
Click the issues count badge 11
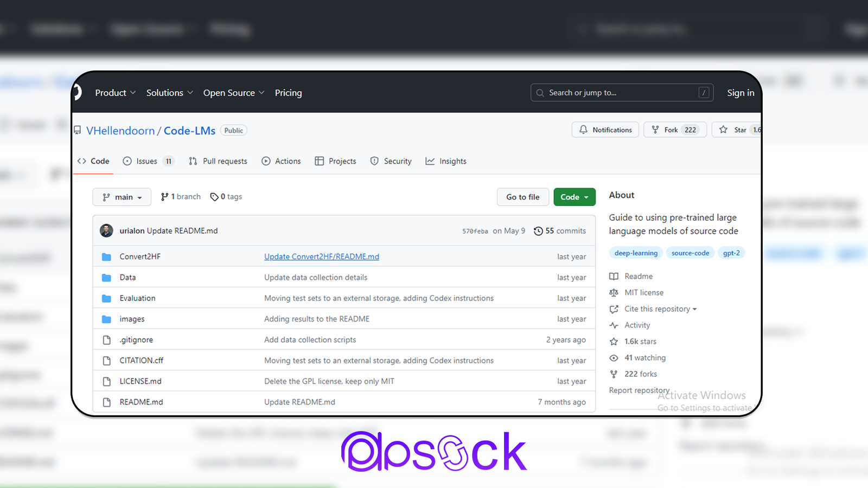(169, 161)
